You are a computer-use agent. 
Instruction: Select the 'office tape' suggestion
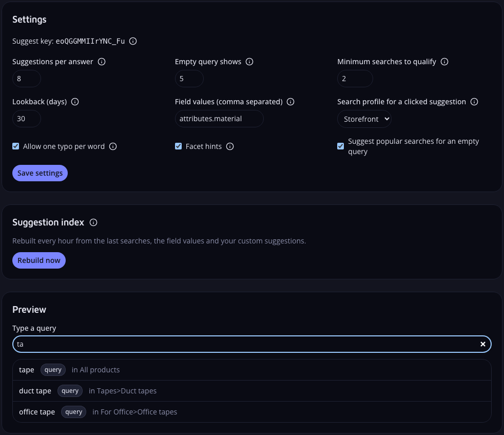(x=252, y=412)
